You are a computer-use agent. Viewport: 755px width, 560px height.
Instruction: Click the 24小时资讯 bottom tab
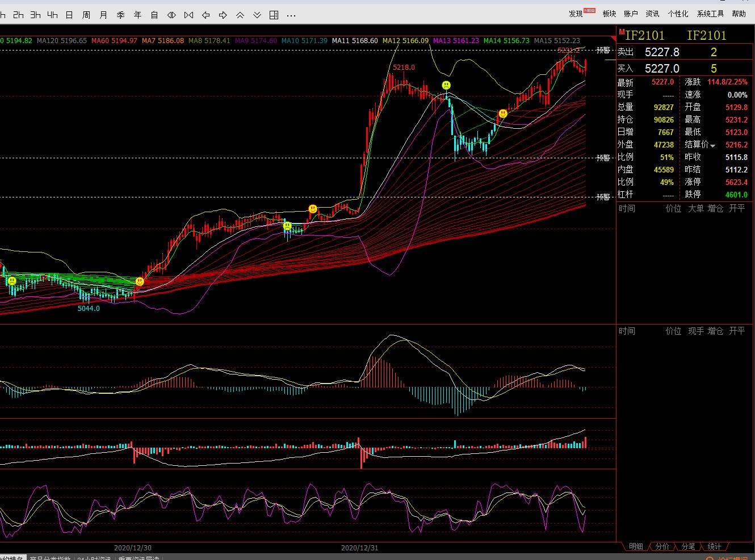[95, 558]
